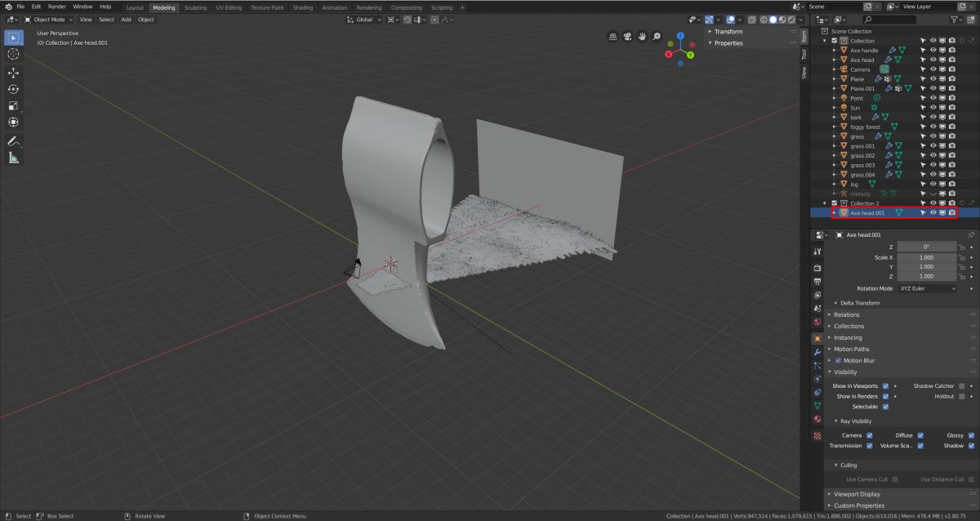Uncheck Glossy ray visibility

(x=971, y=435)
